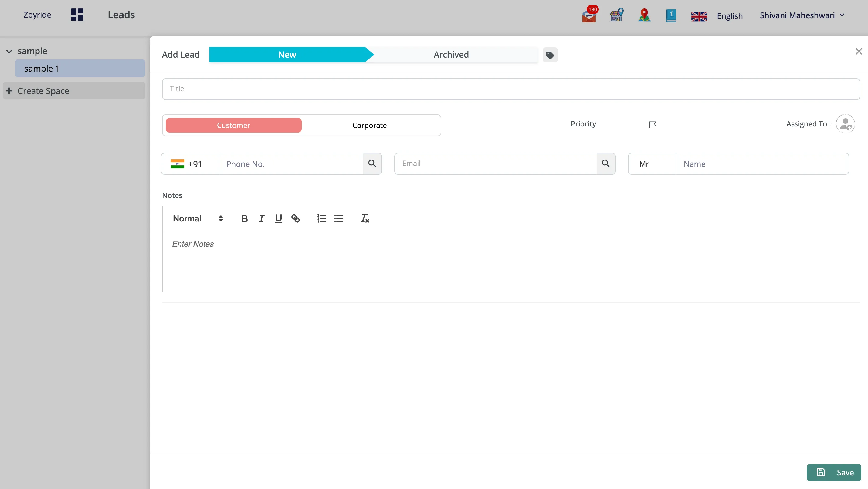Open the map pin icon in header

pos(644,15)
